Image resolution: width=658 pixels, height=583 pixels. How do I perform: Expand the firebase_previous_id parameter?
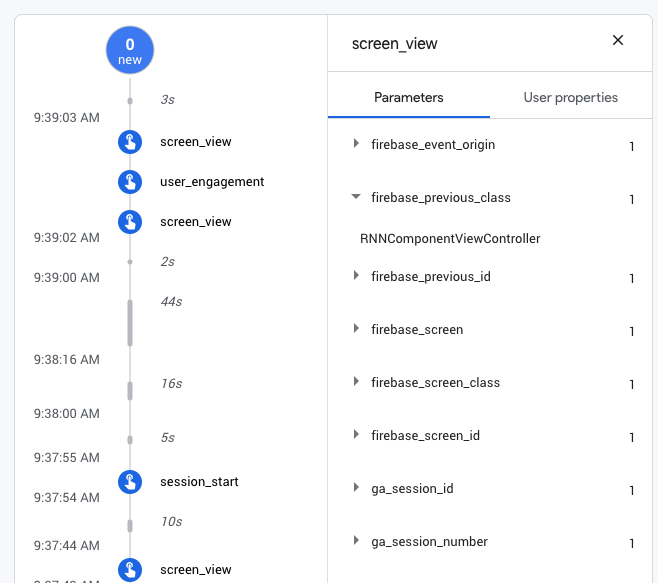pyautogui.click(x=356, y=276)
